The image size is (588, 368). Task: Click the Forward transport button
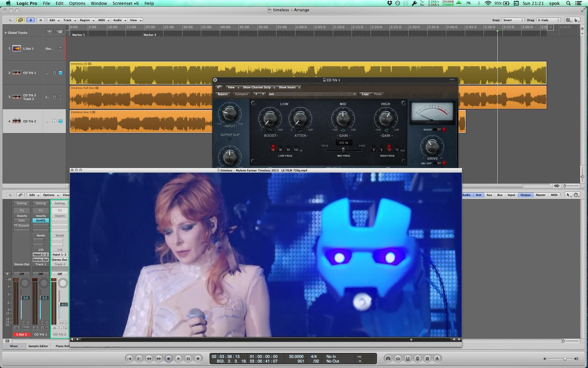pyautogui.click(x=158, y=358)
